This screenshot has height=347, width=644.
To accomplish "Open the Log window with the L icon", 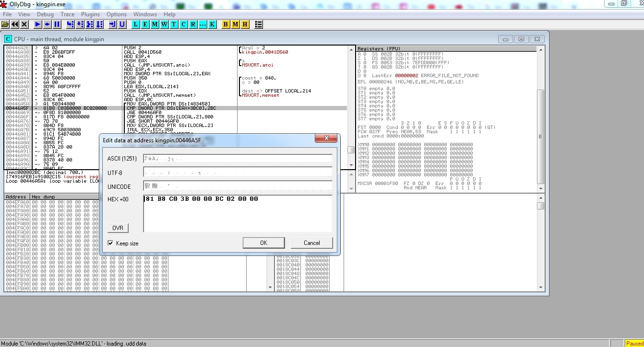I will [x=136, y=24].
